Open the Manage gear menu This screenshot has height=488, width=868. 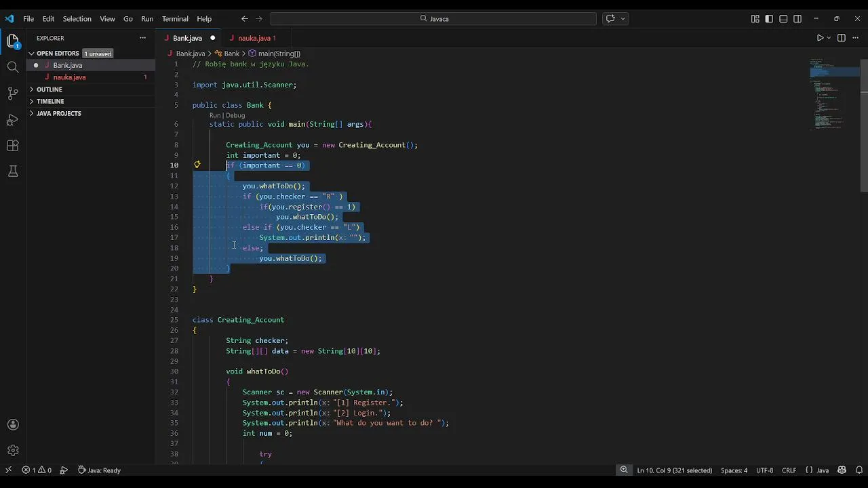pyautogui.click(x=13, y=451)
